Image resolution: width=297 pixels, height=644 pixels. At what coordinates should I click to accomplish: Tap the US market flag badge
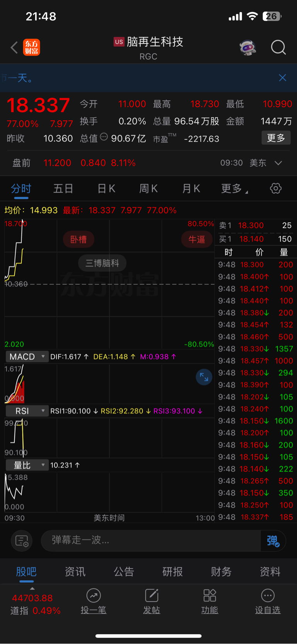click(x=119, y=42)
